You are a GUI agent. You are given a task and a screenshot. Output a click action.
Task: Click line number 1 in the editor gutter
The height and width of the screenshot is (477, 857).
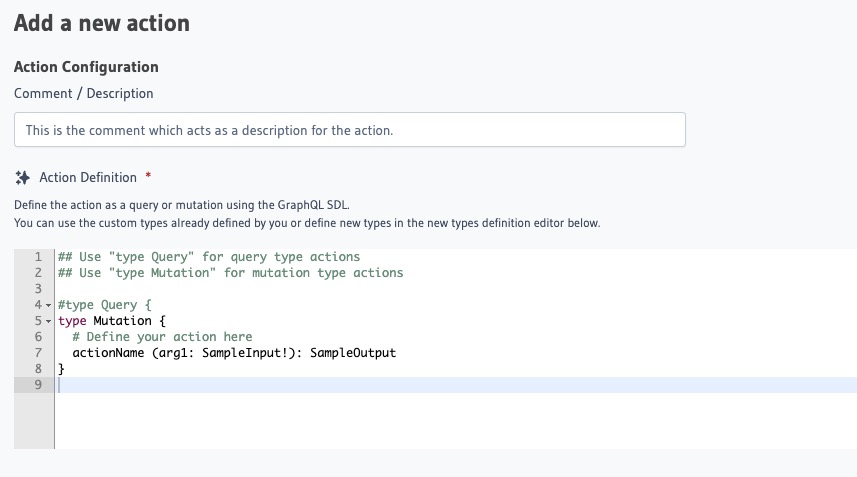pyautogui.click(x=37, y=257)
